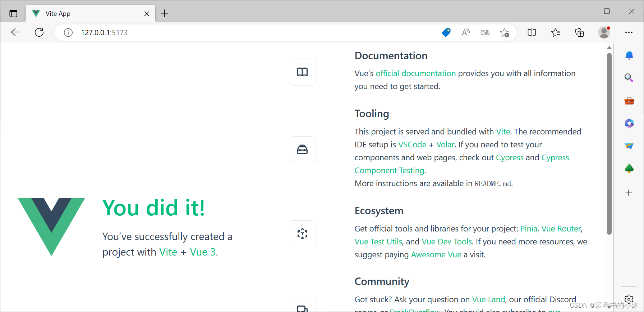Open the Cypress link after 'check out'
Image resolution: width=644 pixels, height=312 pixels.
(x=510, y=157)
